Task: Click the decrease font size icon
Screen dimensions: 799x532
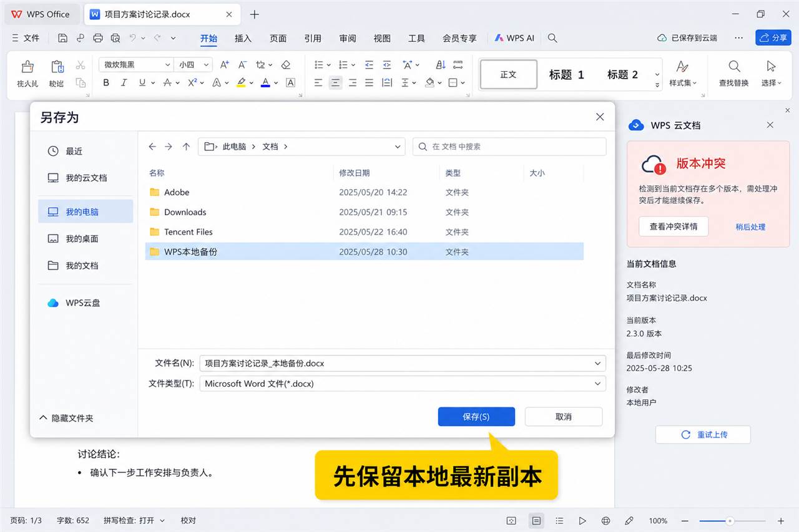Action: [x=243, y=65]
